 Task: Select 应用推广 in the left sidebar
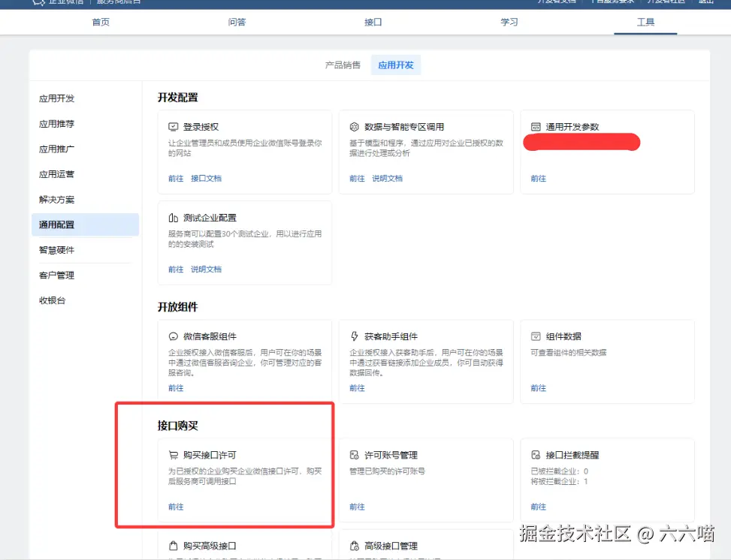tap(56, 149)
